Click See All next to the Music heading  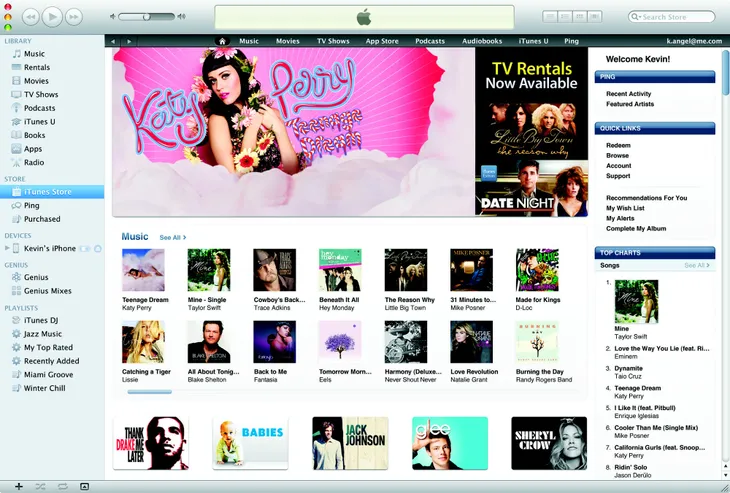(x=173, y=237)
